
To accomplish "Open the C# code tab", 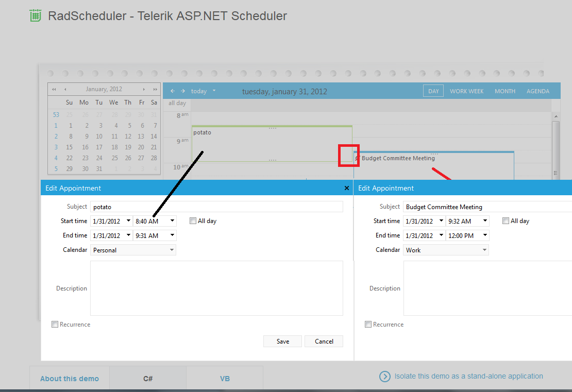I will (x=148, y=379).
